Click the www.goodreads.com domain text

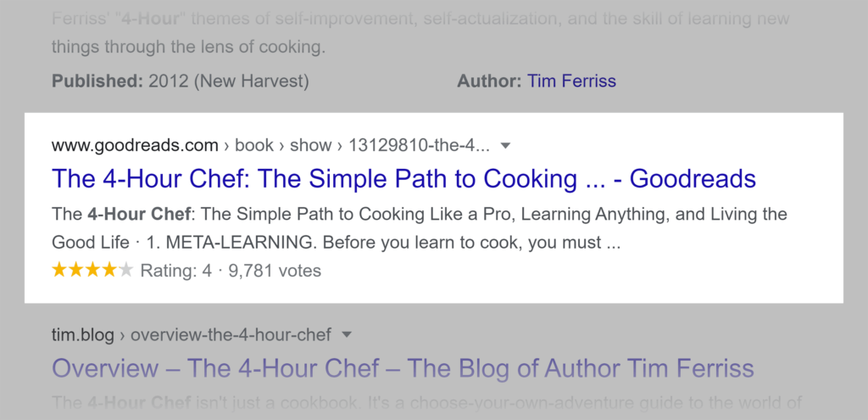[x=135, y=146]
